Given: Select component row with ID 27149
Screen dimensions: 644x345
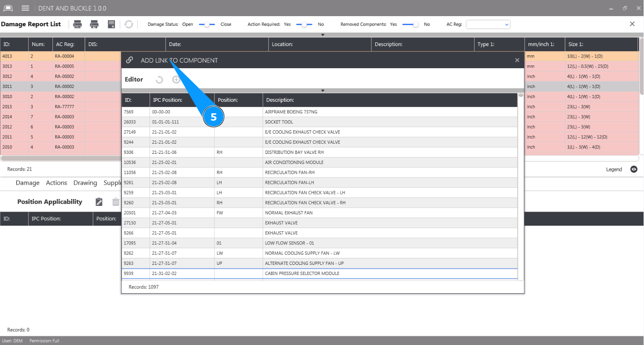Looking at the screenshot, I should (319, 132).
